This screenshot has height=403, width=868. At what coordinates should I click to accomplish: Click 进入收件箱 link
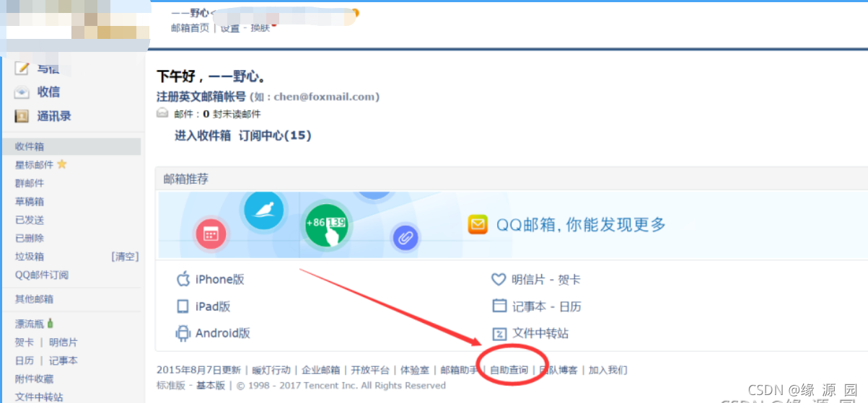[203, 135]
